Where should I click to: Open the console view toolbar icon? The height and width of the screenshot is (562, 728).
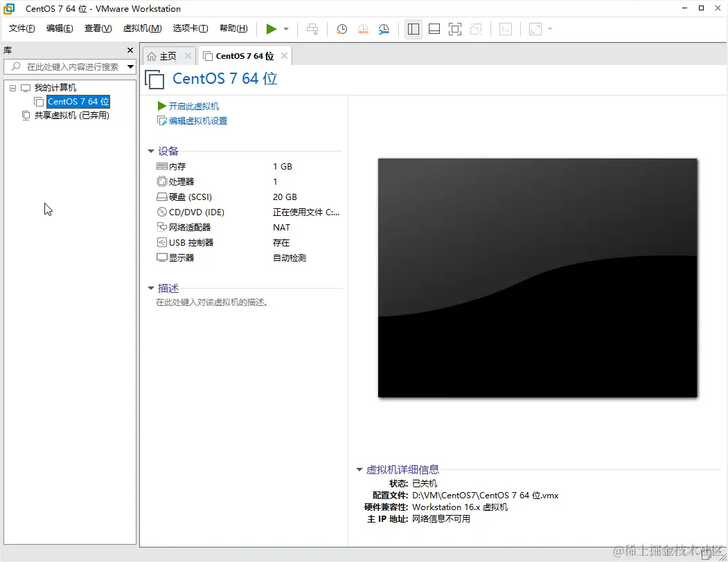coord(506,29)
